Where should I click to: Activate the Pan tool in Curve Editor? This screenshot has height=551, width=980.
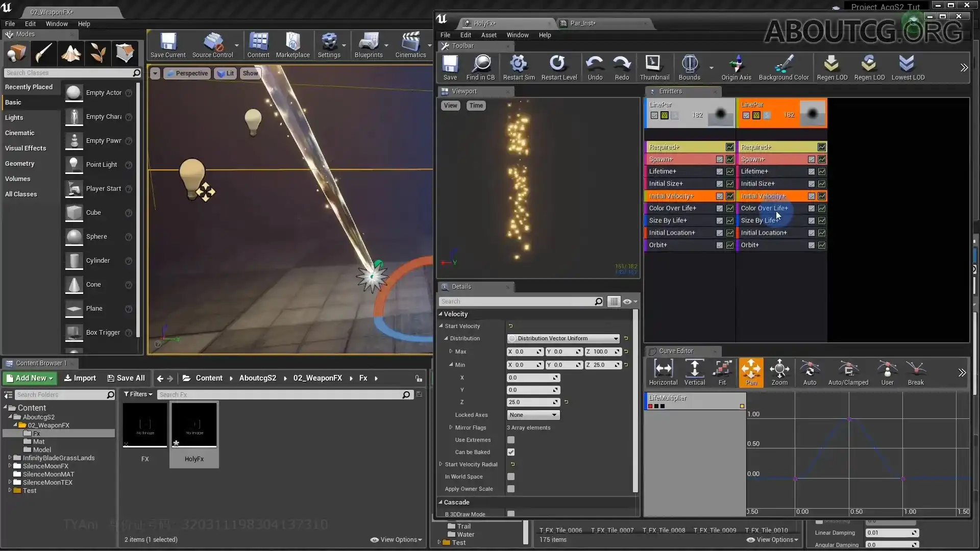[751, 372]
